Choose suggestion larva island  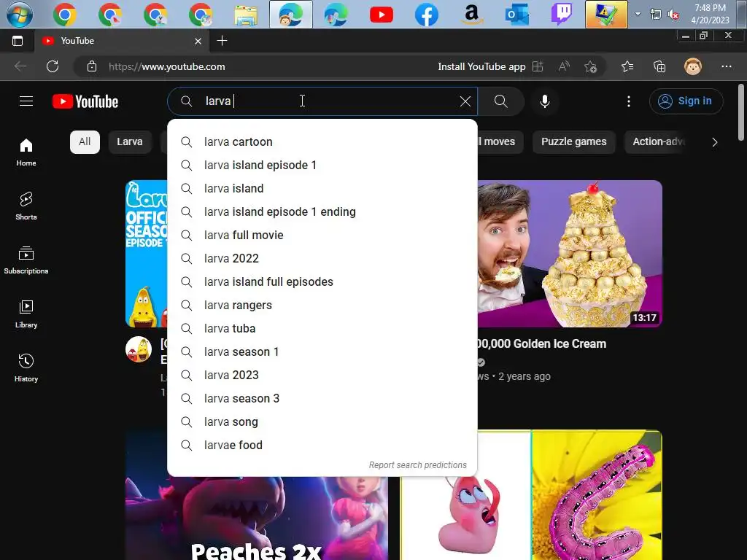[x=322, y=189]
